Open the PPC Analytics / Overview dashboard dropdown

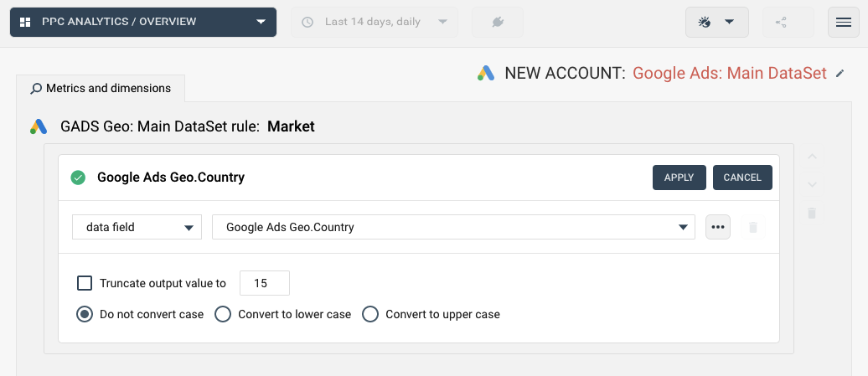click(142, 22)
